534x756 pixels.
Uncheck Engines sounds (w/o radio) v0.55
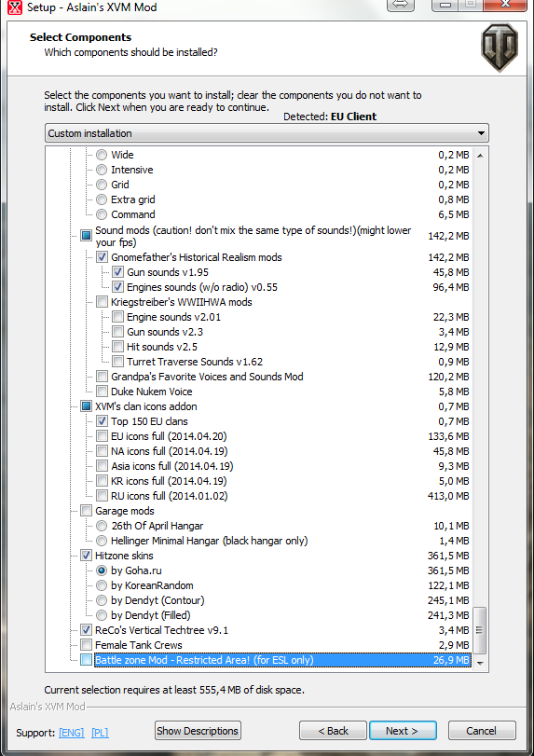click(117, 287)
